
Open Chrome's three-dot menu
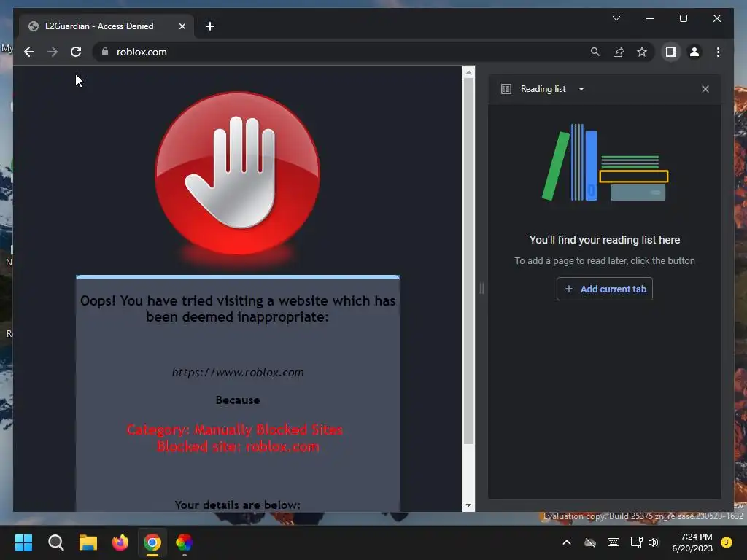pyautogui.click(x=718, y=52)
